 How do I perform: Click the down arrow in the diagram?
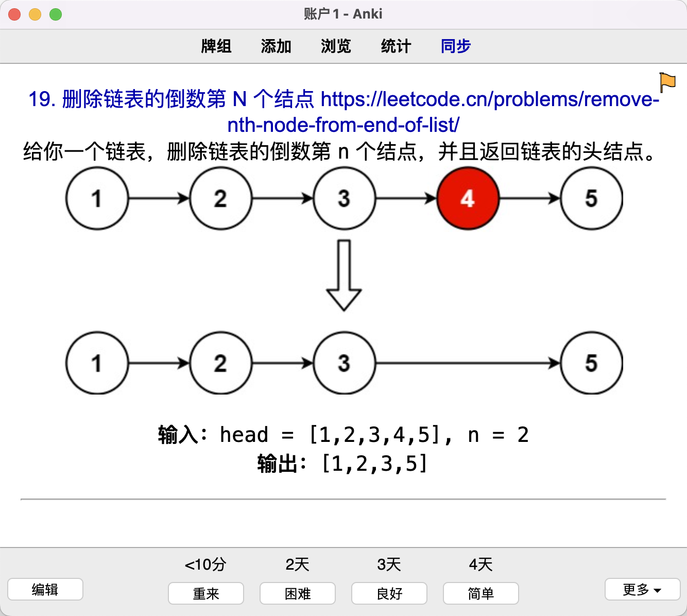pos(343,275)
